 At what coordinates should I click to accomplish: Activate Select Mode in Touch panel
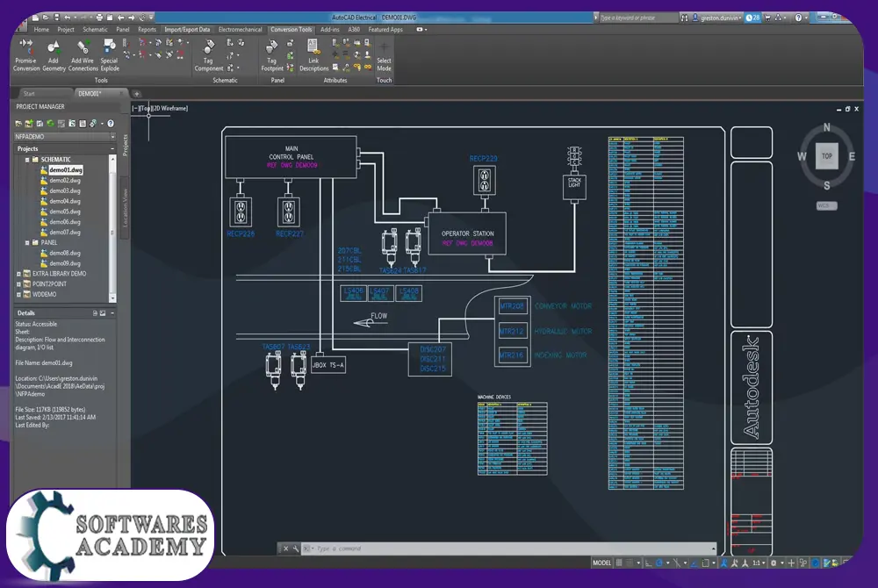pos(385,54)
